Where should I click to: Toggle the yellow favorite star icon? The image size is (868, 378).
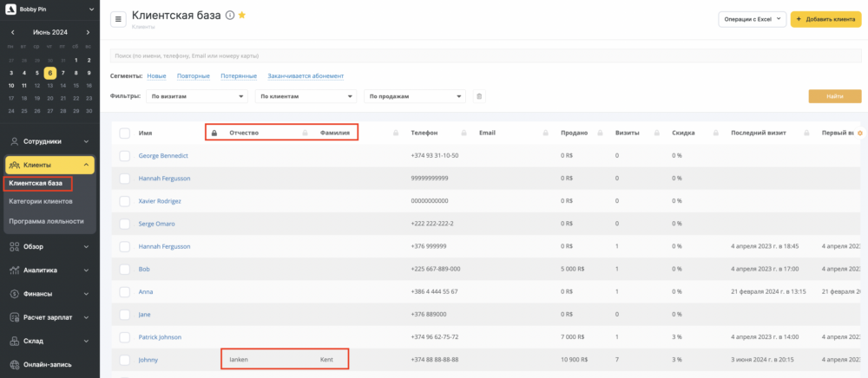click(242, 16)
